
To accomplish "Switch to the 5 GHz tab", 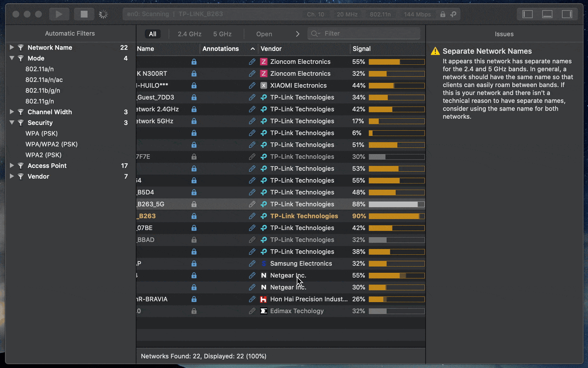I will click(222, 34).
